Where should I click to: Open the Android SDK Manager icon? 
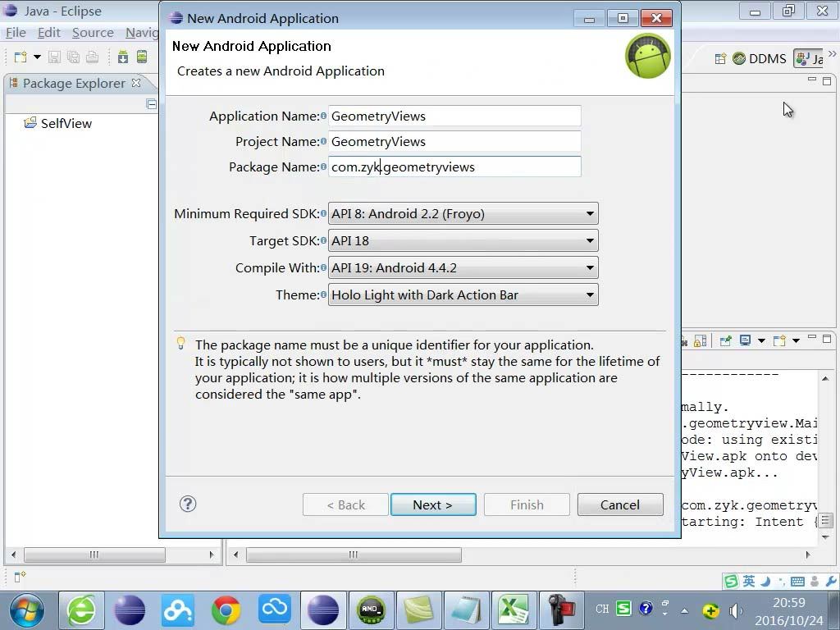(123, 57)
